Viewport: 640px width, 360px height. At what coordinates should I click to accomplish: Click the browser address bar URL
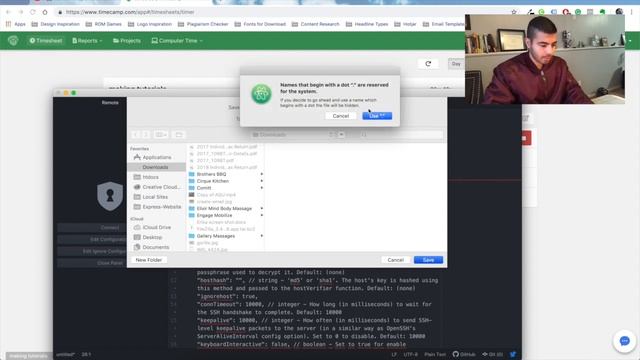[130, 12]
